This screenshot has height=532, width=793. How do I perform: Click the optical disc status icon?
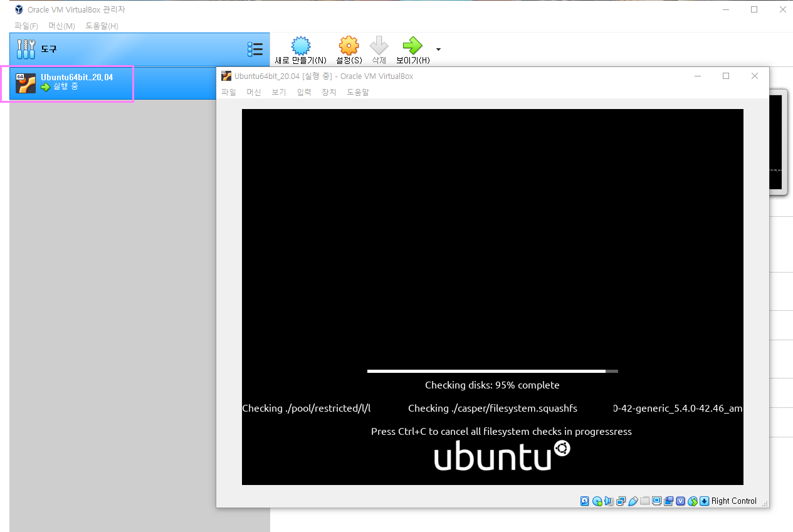[597, 501]
